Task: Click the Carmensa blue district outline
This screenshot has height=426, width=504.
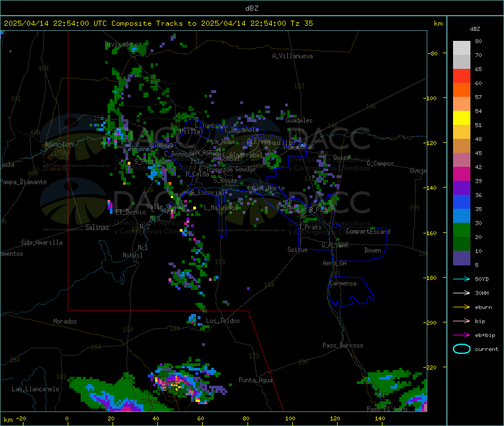Action: 351,292
